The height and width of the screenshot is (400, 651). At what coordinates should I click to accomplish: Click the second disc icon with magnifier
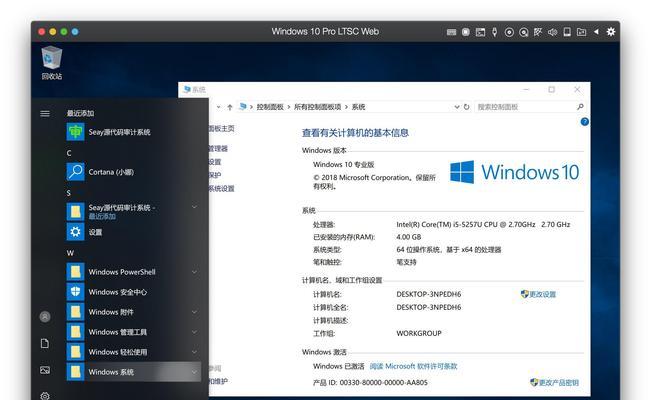click(524, 32)
